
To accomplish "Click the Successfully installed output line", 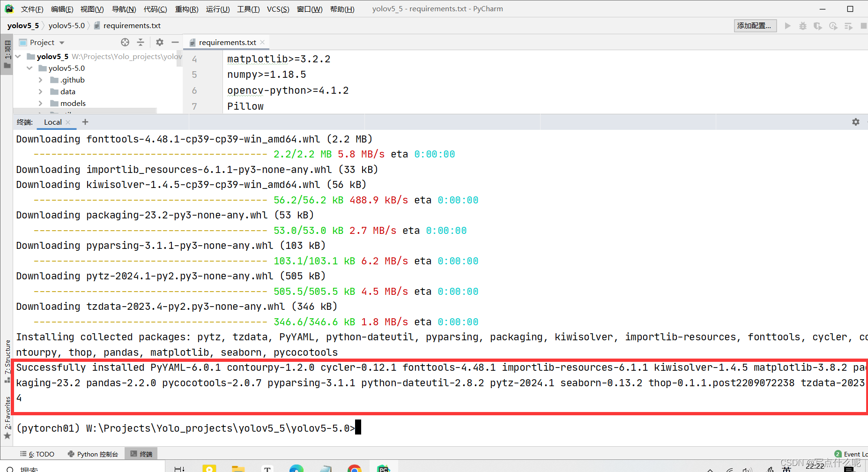I will click(x=440, y=367).
